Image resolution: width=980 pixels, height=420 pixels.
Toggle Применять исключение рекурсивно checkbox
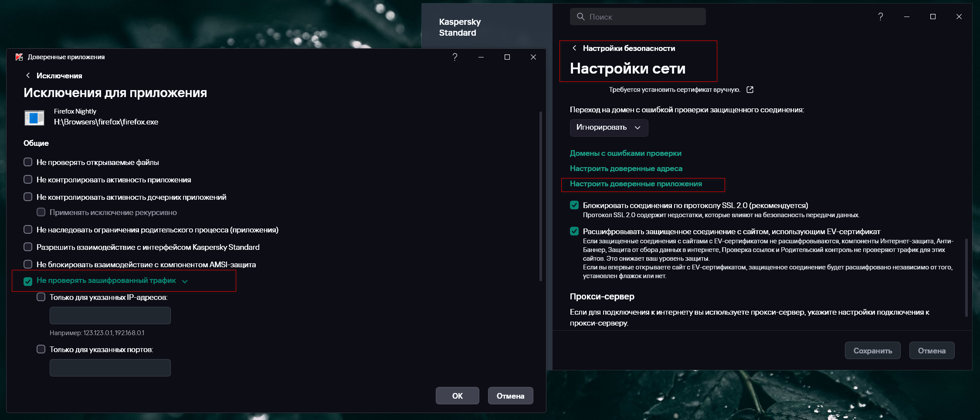click(x=41, y=212)
